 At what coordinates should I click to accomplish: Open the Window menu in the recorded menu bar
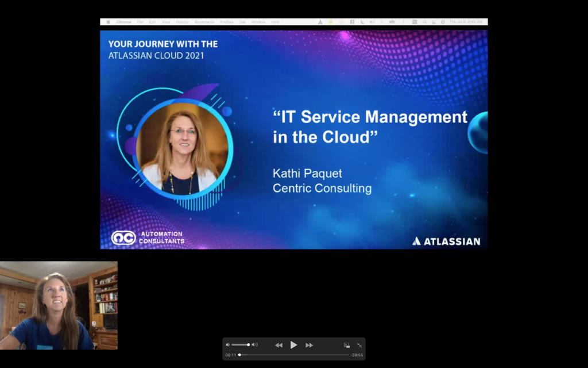[x=258, y=22]
